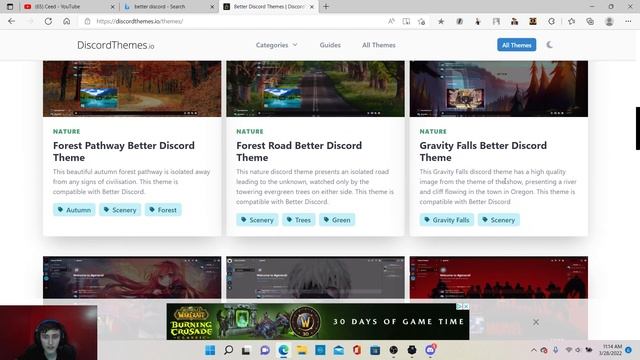Image resolution: width=640 pixels, height=360 pixels.
Task: Open the Guides page
Action: [330, 45]
